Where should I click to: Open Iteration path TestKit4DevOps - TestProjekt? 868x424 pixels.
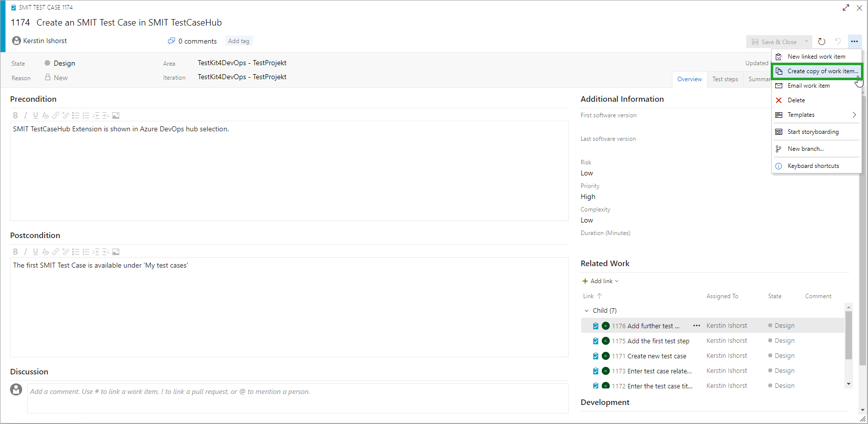[242, 77]
